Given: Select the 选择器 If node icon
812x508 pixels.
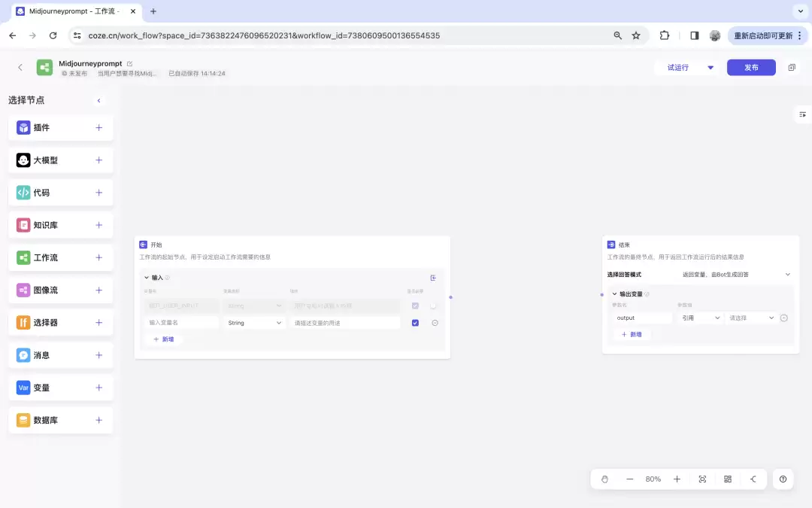Looking at the screenshot, I should pyautogui.click(x=23, y=322).
